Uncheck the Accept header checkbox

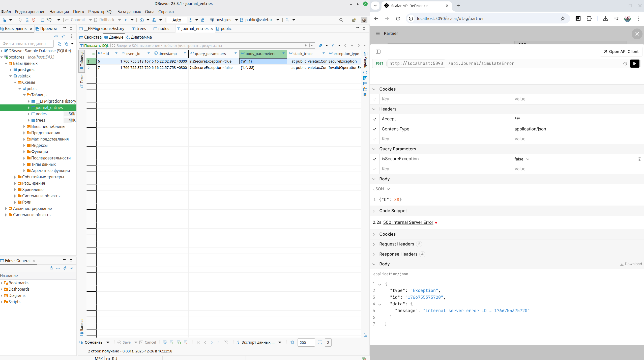374,119
